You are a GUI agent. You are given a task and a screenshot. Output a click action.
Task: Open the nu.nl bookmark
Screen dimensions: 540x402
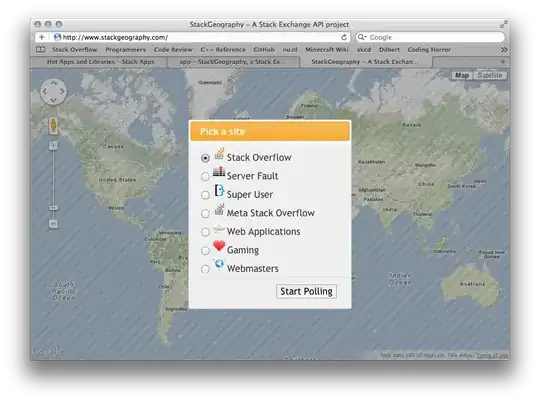[x=290, y=50]
